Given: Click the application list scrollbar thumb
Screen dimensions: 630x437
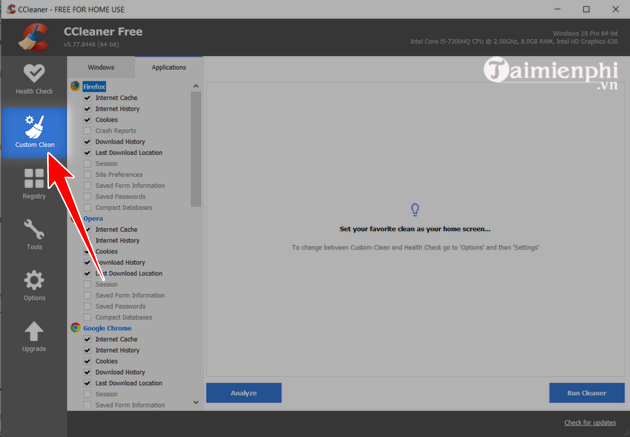Looking at the screenshot, I should click(x=196, y=150).
